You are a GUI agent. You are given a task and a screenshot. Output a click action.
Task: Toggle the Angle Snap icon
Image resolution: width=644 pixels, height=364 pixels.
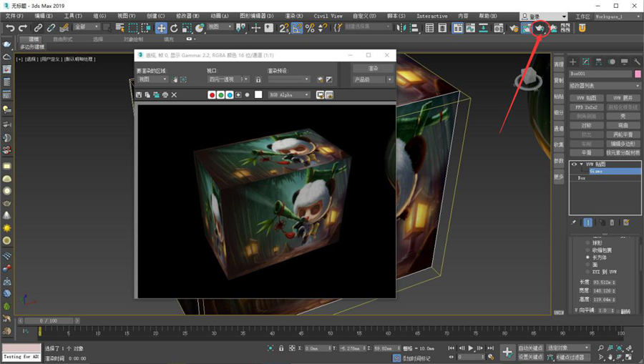(297, 28)
